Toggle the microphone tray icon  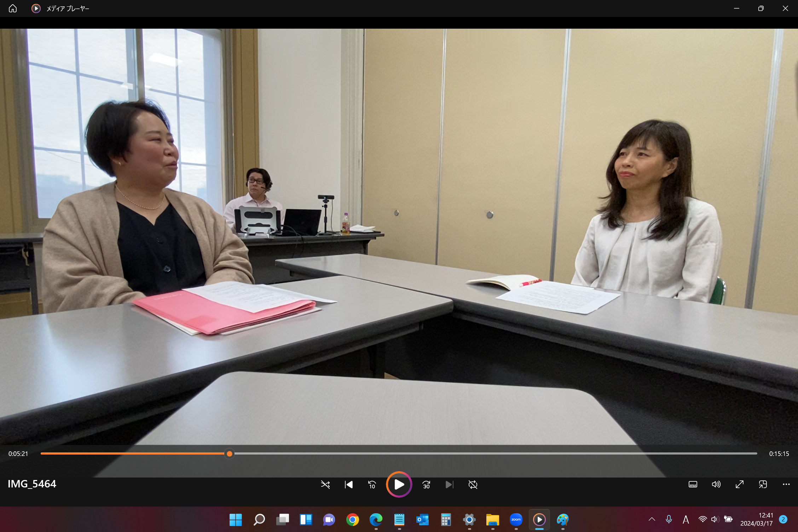(x=669, y=519)
